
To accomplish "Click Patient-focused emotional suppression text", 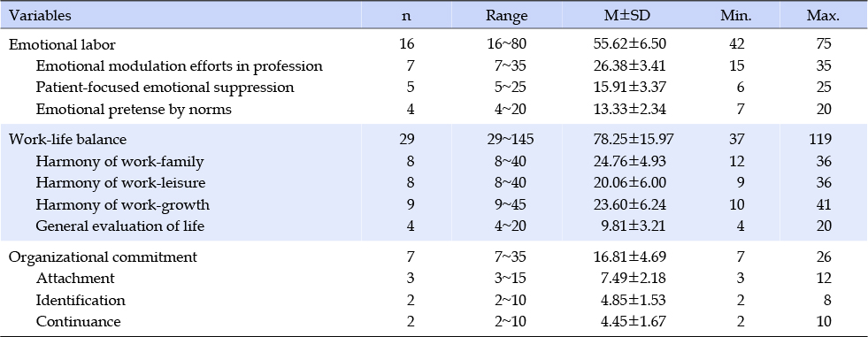I will [x=165, y=88].
